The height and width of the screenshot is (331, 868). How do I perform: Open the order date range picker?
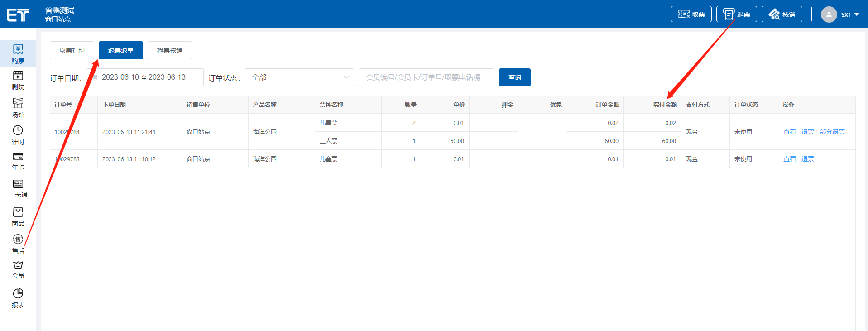[x=144, y=77]
